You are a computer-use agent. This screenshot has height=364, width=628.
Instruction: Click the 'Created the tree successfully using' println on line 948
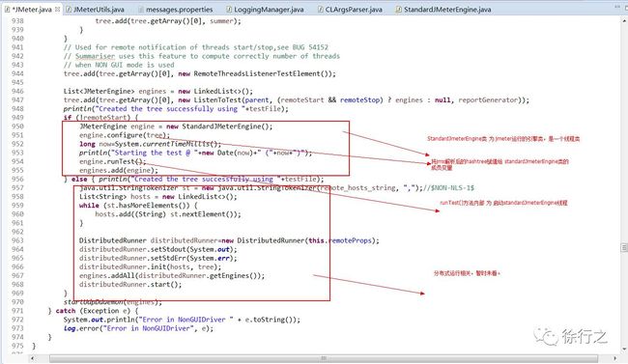(x=176, y=109)
